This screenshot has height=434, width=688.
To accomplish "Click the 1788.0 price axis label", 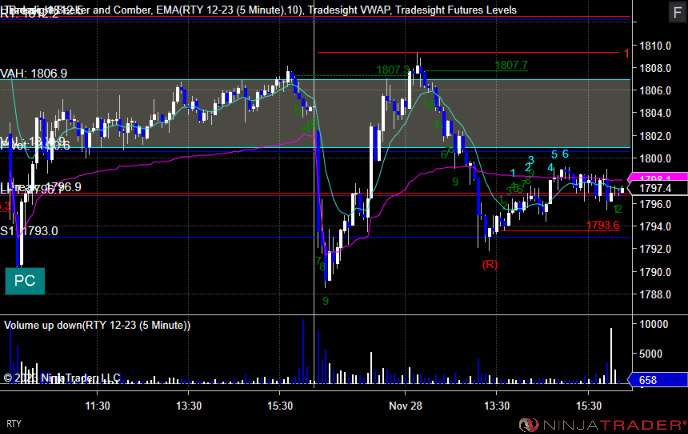I will (656, 294).
